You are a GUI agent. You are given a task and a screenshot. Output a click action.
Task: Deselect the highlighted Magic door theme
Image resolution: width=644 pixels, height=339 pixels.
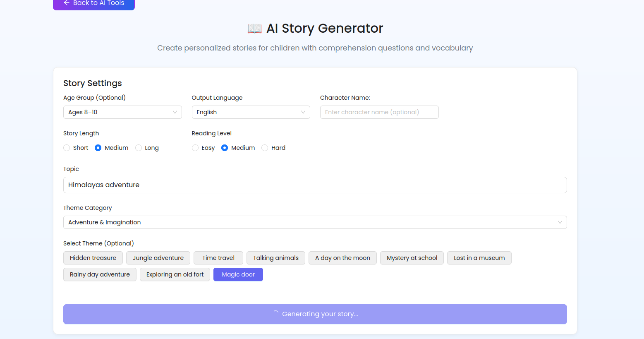pos(238,274)
